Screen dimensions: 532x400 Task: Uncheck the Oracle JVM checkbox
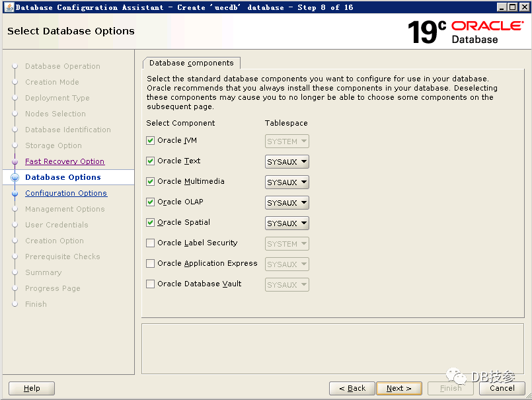(x=151, y=141)
